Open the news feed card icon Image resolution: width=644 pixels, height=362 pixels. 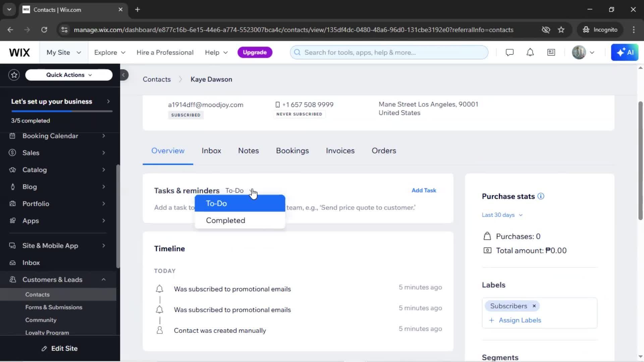551,52
